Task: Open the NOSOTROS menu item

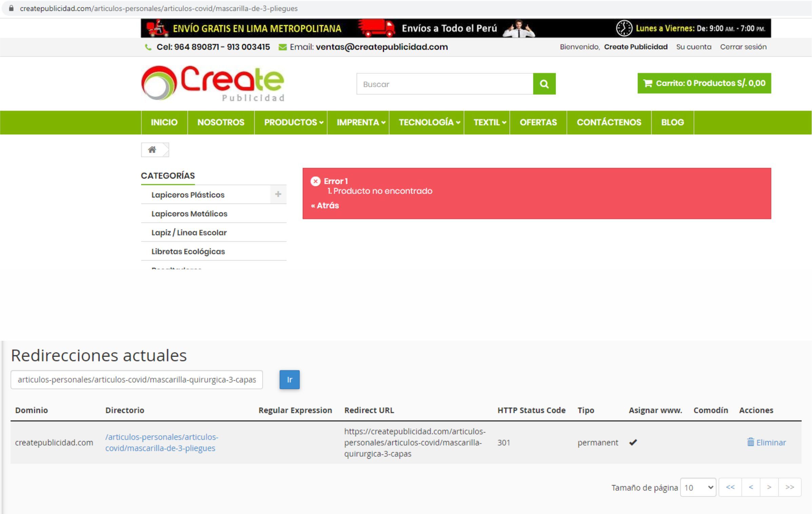Action: (x=221, y=122)
